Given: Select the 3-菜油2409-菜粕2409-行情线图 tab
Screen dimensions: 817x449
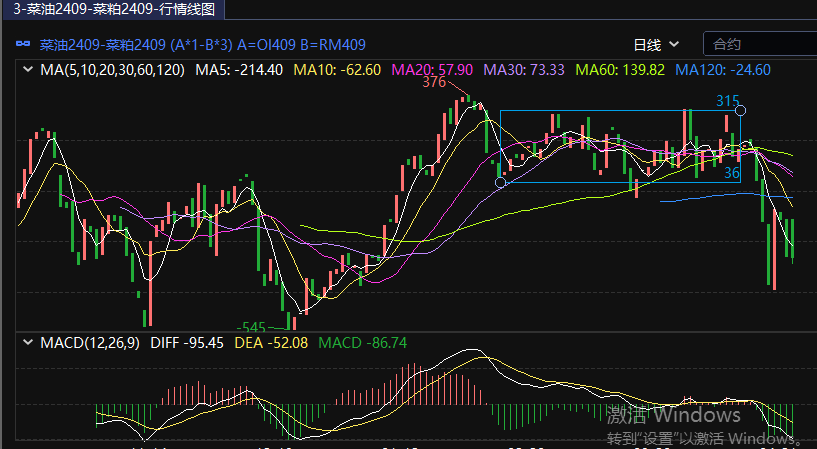Looking at the screenshot, I should click(112, 10).
